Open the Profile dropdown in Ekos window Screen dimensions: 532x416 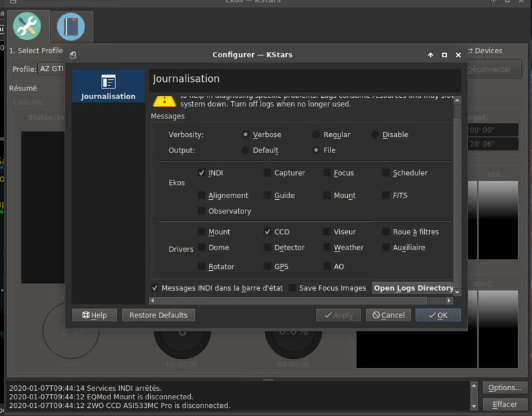[52, 69]
